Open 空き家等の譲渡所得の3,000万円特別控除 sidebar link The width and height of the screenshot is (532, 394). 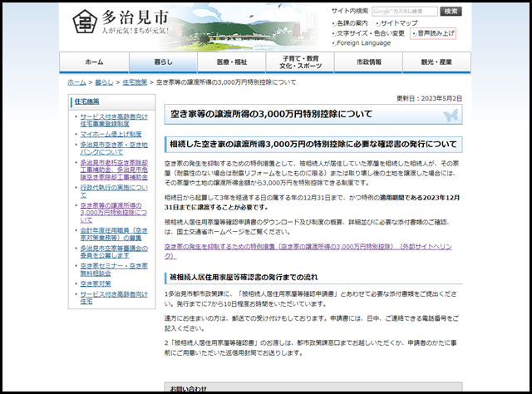point(114,213)
